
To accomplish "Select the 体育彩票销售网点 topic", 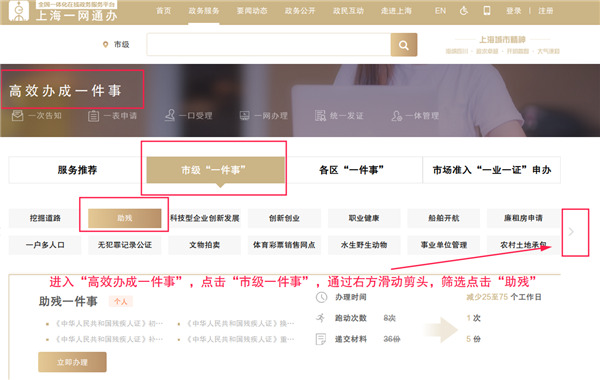I will click(x=284, y=245).
